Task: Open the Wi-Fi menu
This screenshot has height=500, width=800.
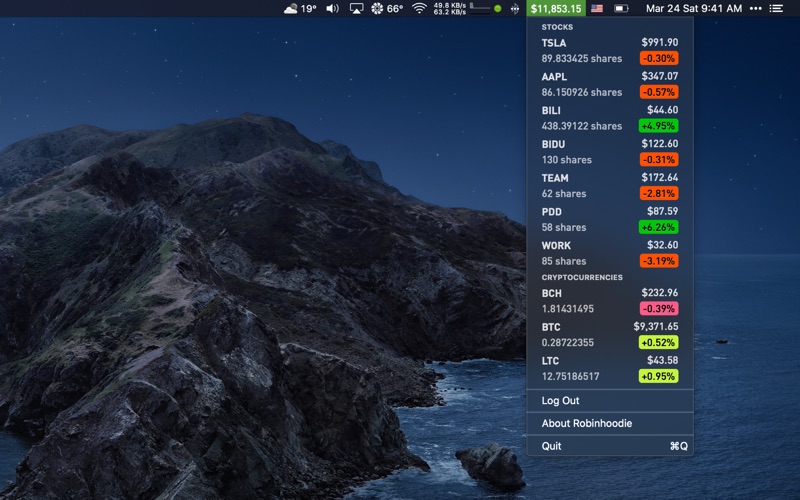Action: coord(419,8)
